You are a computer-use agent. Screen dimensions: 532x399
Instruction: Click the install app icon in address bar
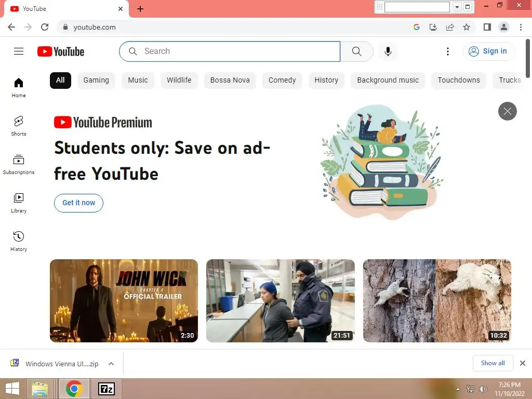433,27
